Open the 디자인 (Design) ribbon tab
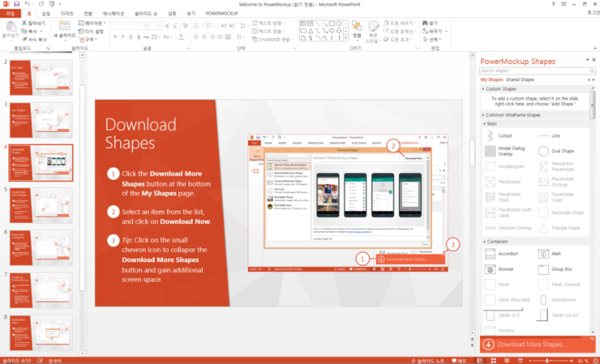The image size is (600, 364). 67,14
